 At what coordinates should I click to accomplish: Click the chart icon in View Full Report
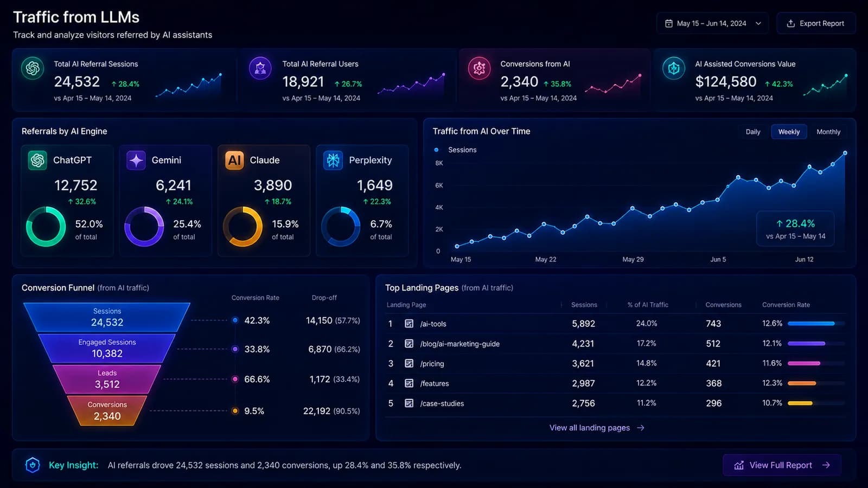(x=739, y=465)
